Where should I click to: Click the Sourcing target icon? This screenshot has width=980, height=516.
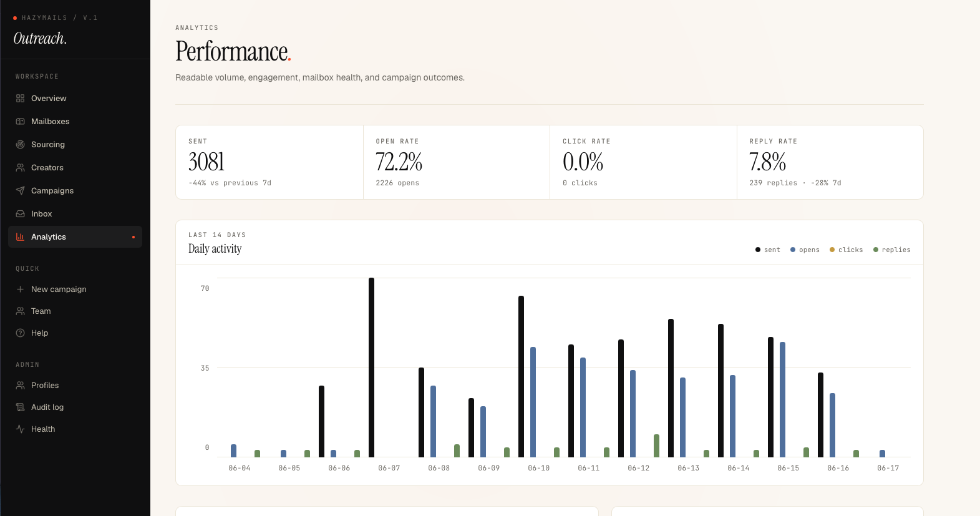(20, 145)
